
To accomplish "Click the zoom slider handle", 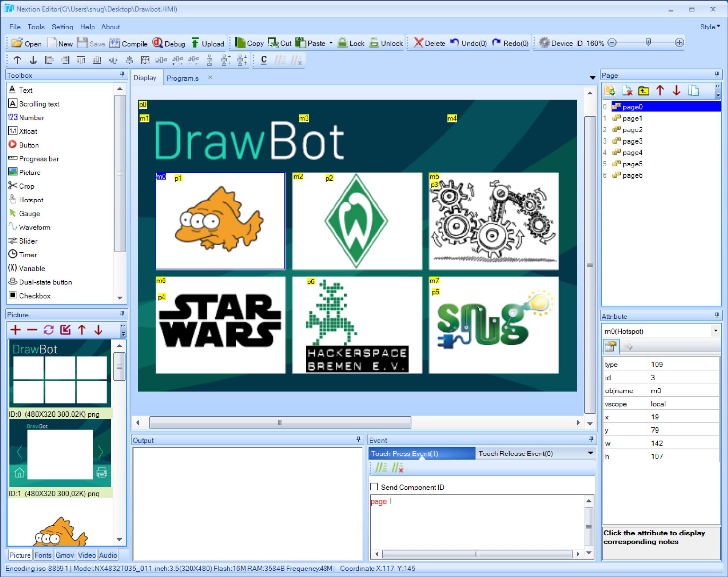I will 648,42.
